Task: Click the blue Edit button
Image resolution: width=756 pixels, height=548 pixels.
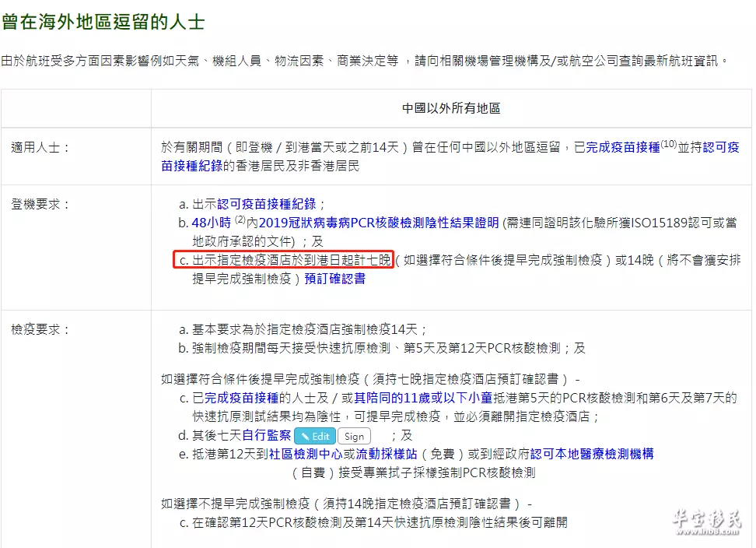Action: pyautogui.click(x=314, y=436)
